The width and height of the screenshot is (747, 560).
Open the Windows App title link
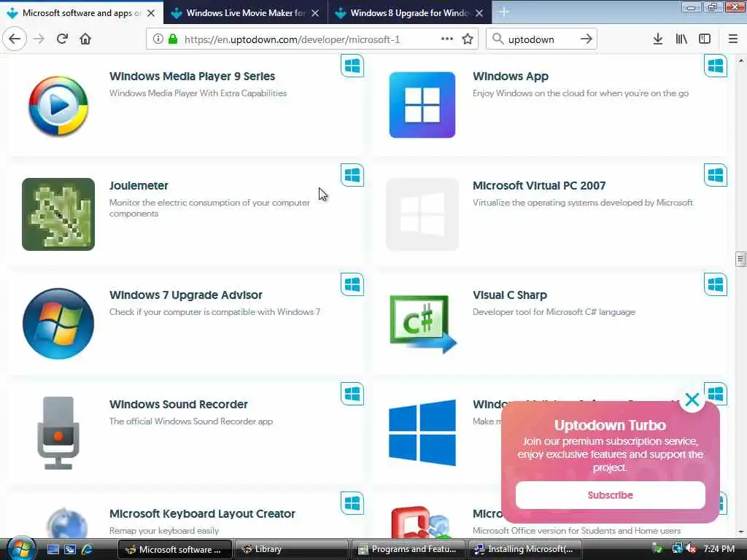(510, 76)
